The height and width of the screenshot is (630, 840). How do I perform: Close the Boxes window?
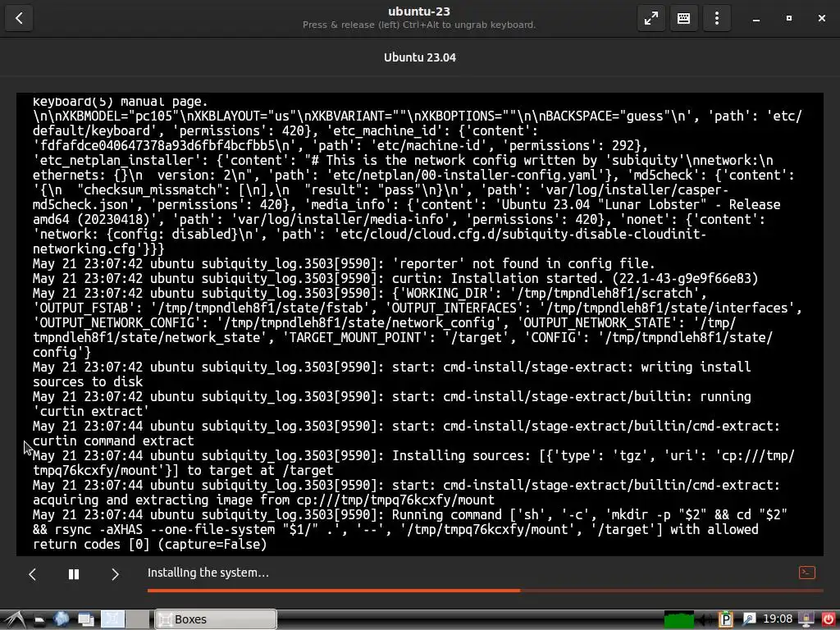click(x=822, y=18)
